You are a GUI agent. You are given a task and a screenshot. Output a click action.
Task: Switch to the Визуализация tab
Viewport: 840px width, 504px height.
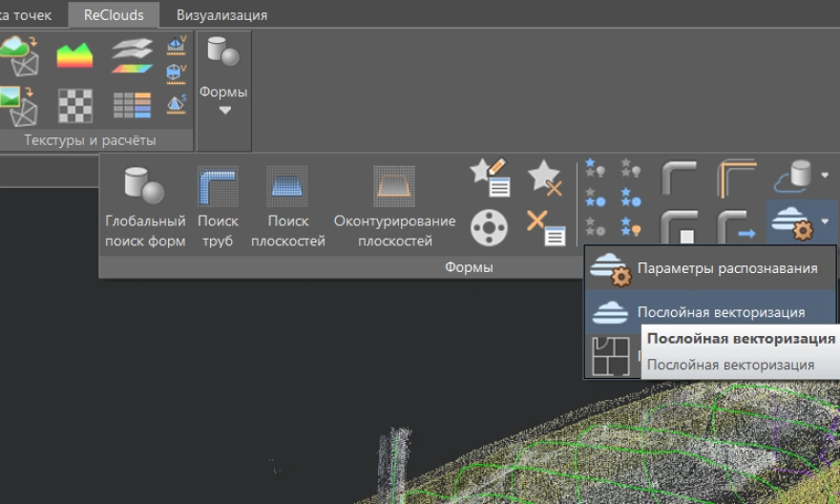[221, 15]
